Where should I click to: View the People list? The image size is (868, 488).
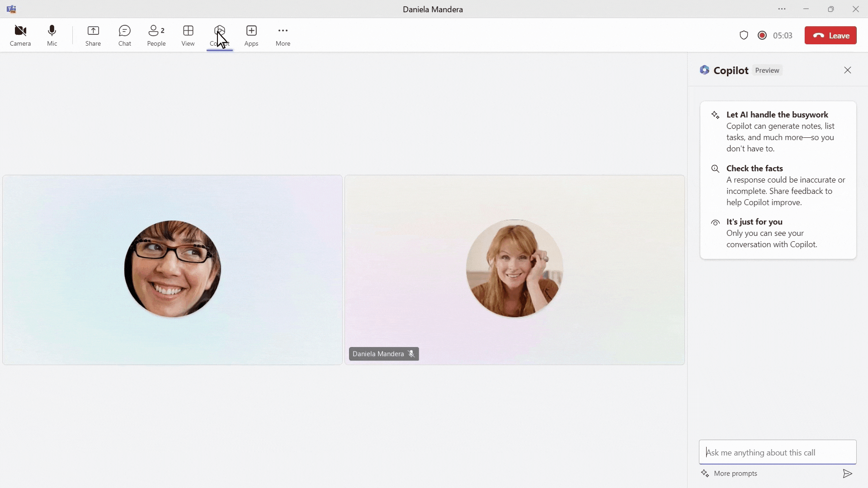click(x=156, y=35)
